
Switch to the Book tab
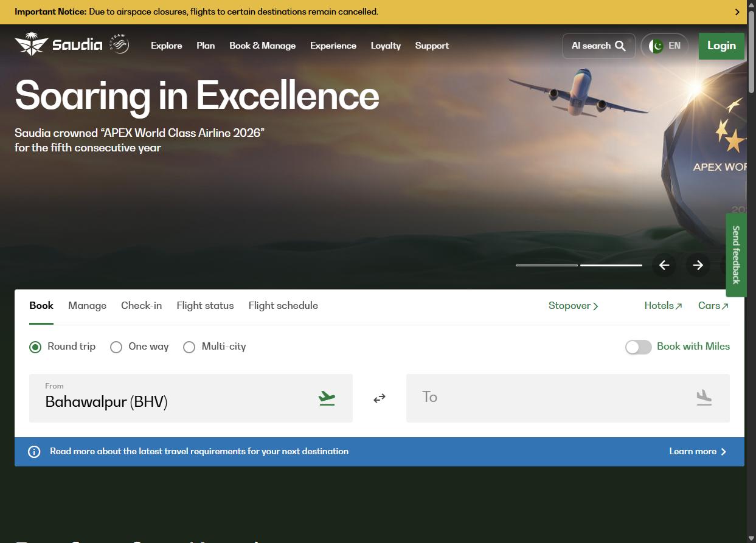pyautogui.click(x=41, y=306)
